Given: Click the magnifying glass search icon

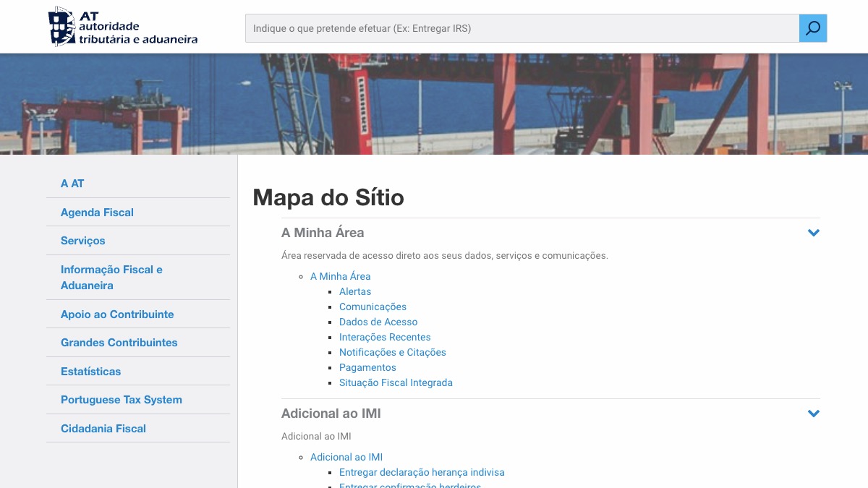Looking at the screenshot, I should 813,28.
